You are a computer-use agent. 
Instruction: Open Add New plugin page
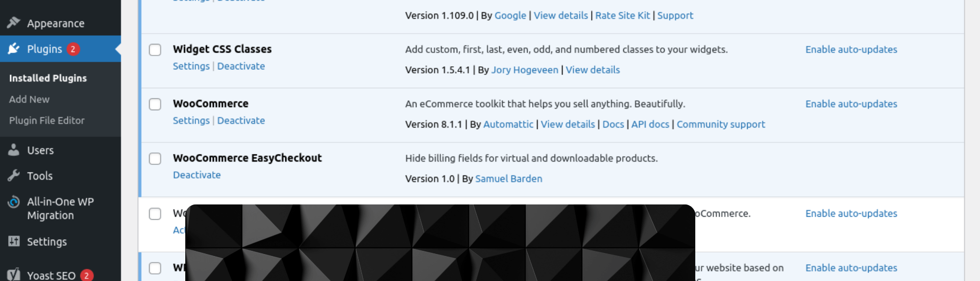coord(29,99)
